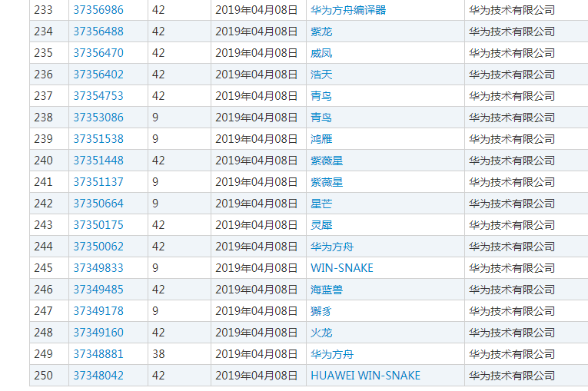588x391 pixels.
Task: Open the 紫龙 trademark name link
Action: pyautogui.click(x=321, y=31)
